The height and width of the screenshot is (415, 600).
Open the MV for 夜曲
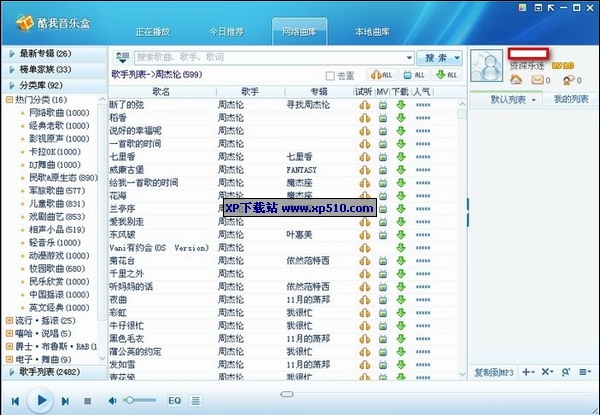[x=383, y=300]
